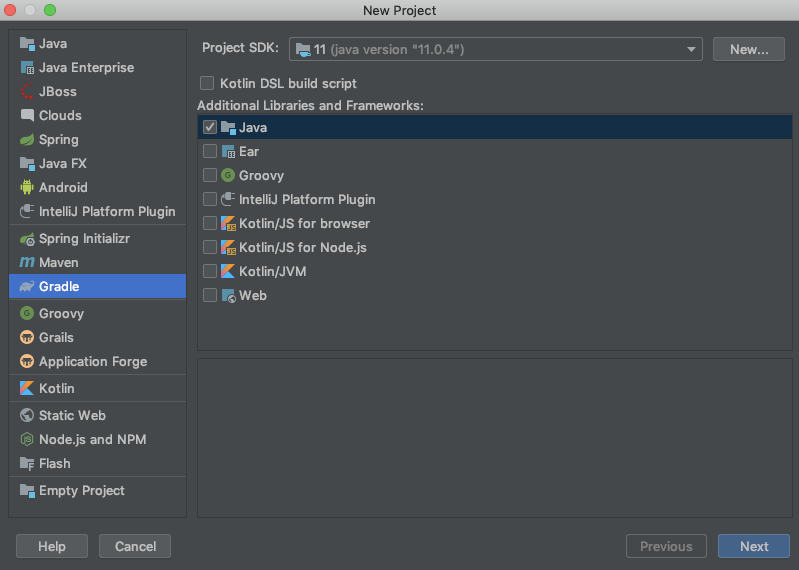The image size is (799, 570).
Task: Uncheck the Java framework checkbox
Action: coord(210,127)
